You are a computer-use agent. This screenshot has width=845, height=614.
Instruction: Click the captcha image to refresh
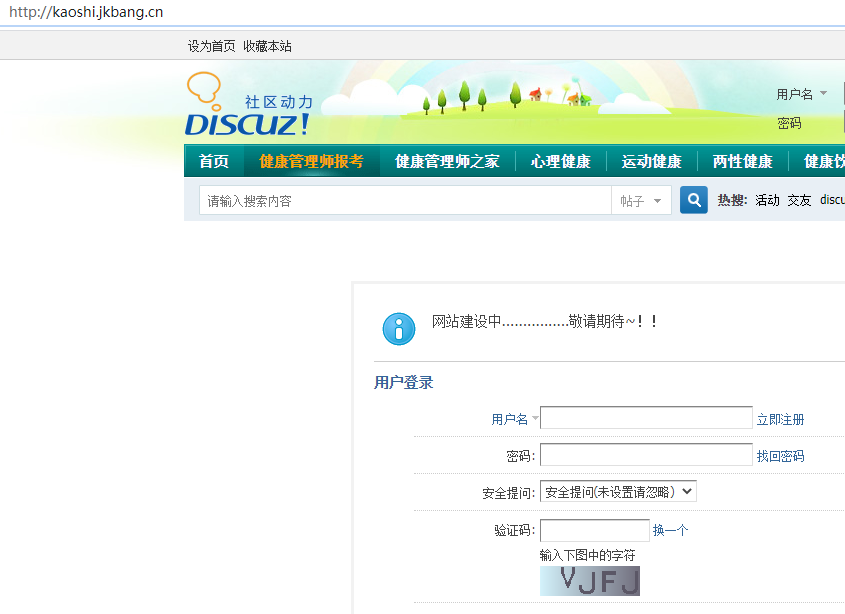pos(589,581)
